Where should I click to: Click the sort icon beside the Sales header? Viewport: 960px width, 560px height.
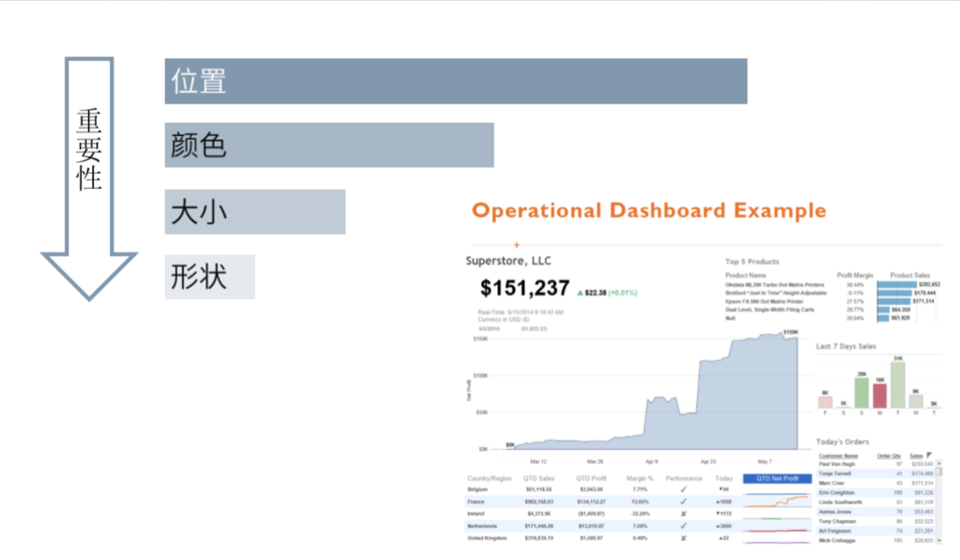coord(928,455)
